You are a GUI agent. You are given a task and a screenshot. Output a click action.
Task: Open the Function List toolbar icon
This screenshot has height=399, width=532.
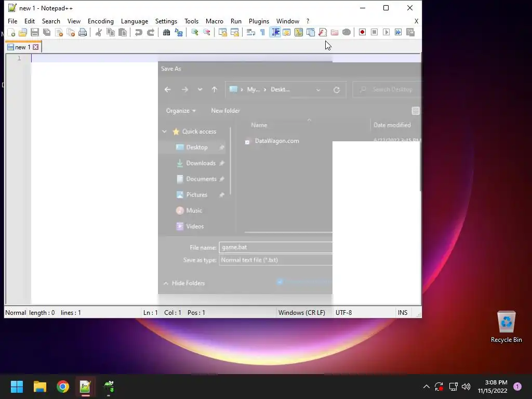(x=322, y=32)
